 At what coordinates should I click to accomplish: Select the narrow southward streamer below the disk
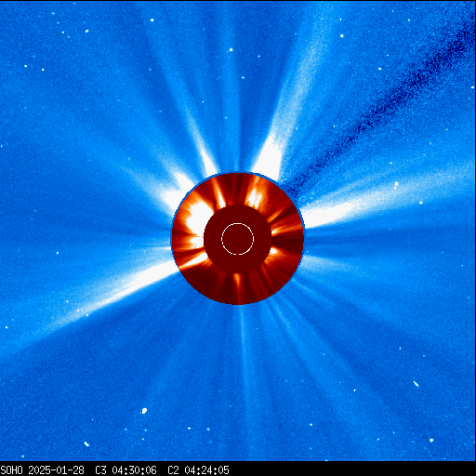[245, 356]
